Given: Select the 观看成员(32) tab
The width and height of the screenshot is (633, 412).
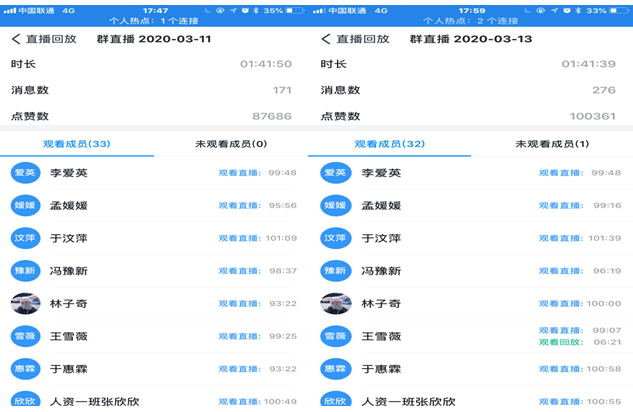Looking at the screenshot, I should [386, 144].
